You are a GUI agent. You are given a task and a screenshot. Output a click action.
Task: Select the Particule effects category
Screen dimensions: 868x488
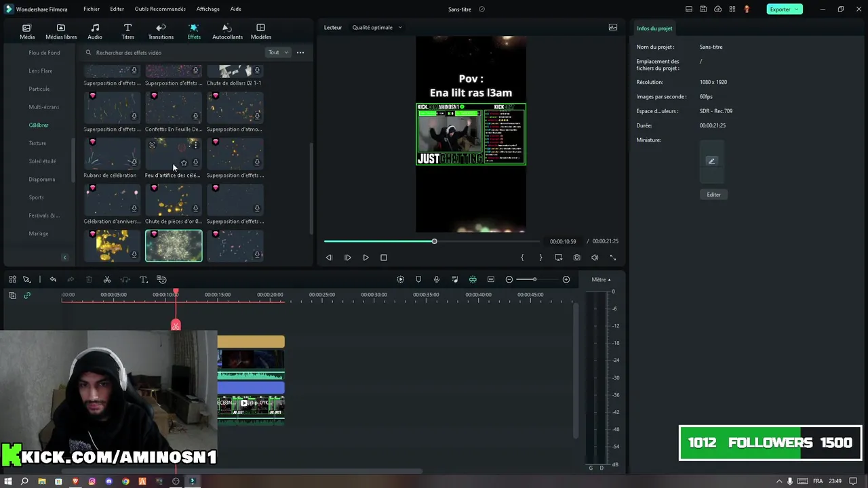[39, 89]
